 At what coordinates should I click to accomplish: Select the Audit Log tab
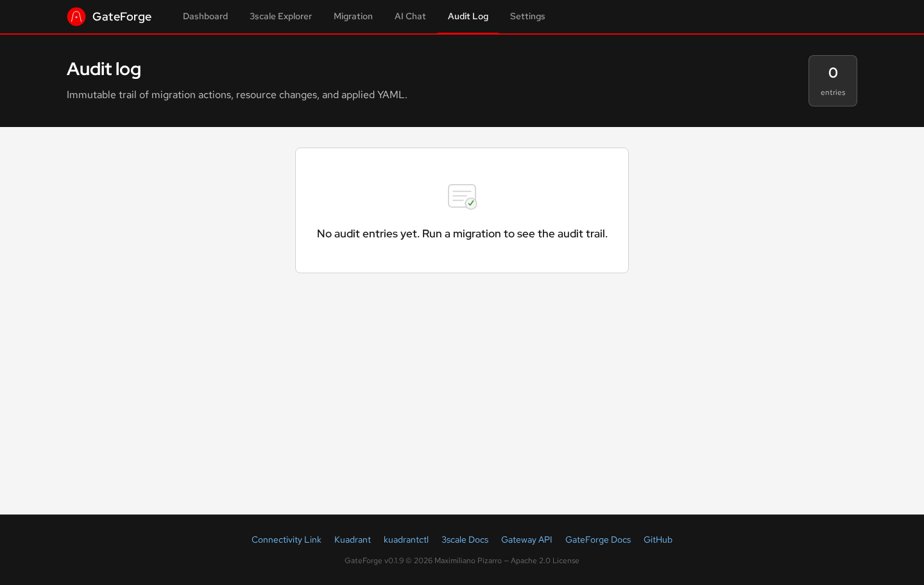(468, 17)
